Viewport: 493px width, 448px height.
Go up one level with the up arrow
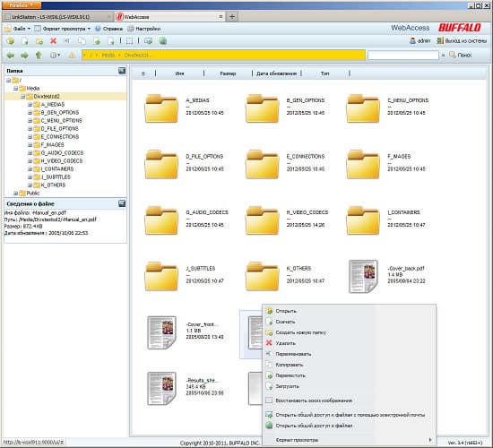coord(39,56)
